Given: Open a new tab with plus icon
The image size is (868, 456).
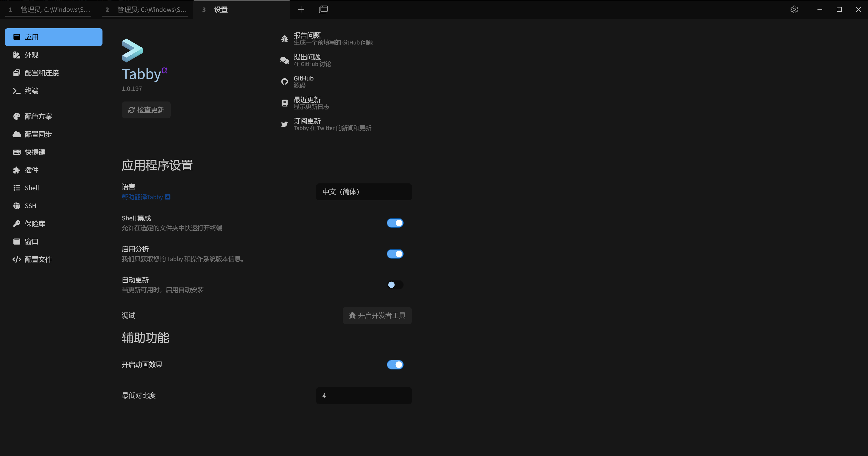Looking at the screenshot, I should coord(301,9).
